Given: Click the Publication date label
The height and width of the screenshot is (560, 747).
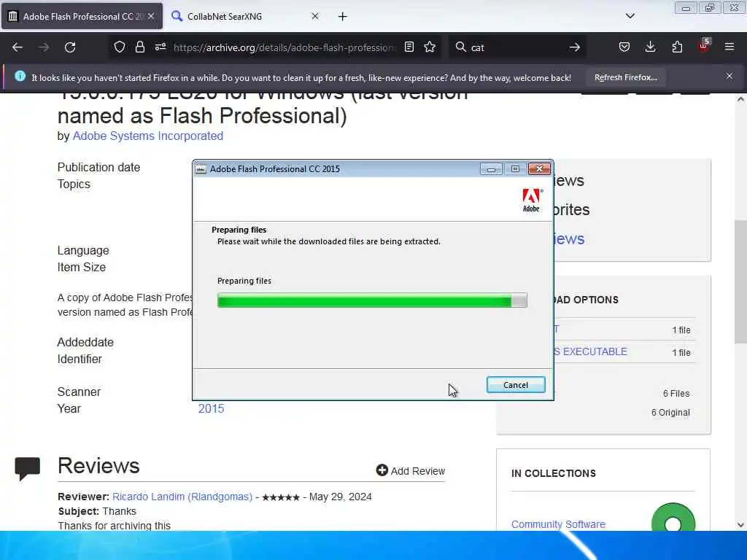Looking at the screenshot, I should click(98, 168).
